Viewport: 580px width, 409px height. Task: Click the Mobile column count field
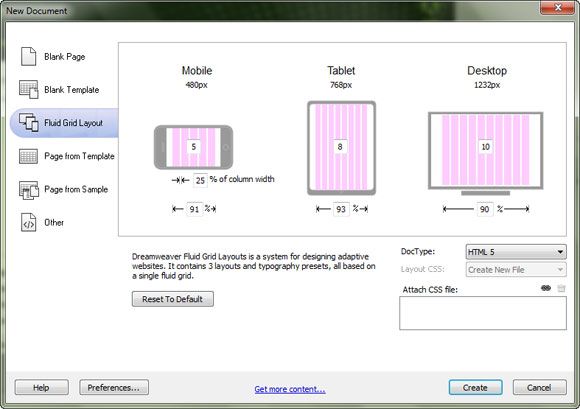[x=193, y=147]
